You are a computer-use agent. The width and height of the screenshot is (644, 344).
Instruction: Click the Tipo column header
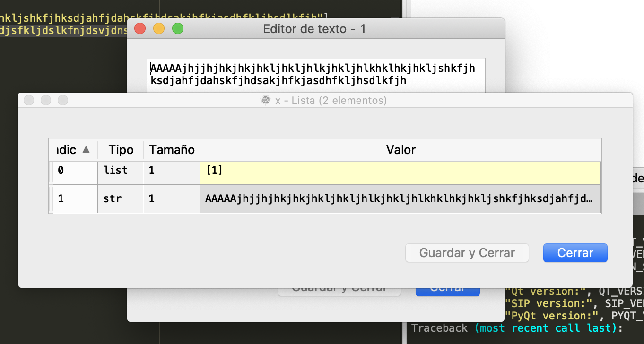[121, 150]
